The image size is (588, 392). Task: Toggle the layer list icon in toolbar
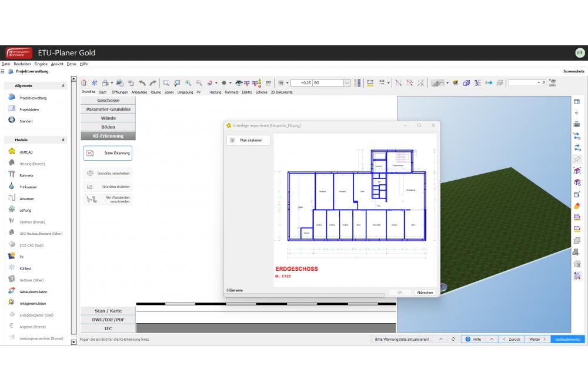(x=268, y=83)
